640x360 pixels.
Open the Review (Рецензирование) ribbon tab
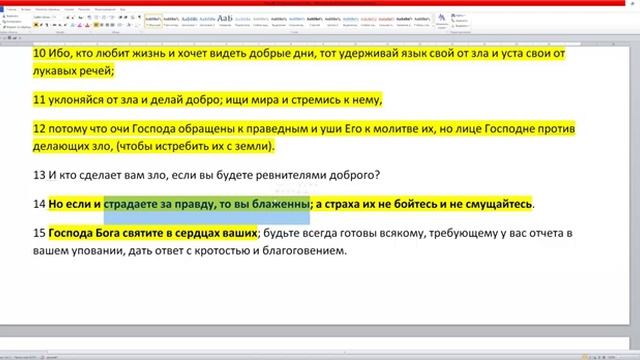105,9
